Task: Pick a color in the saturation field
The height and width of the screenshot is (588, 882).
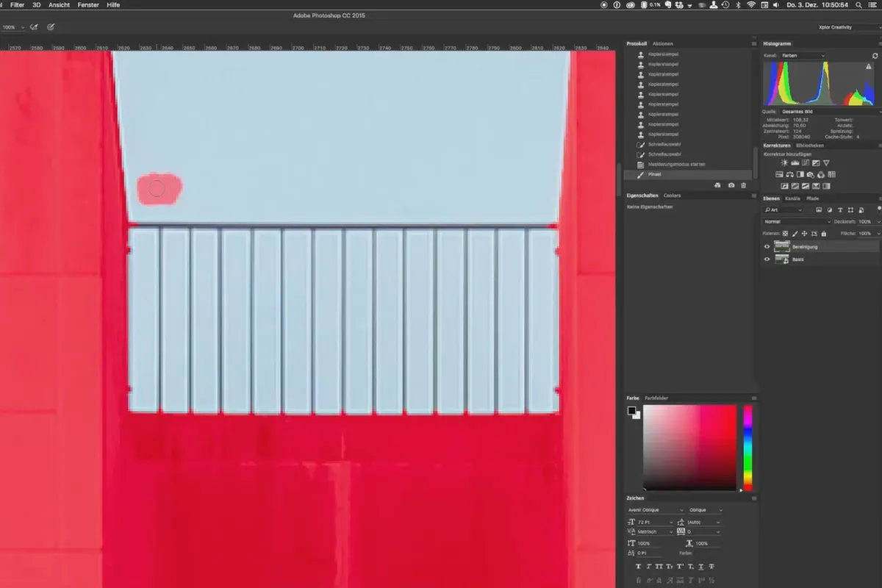Action: (x=689, y=448)
